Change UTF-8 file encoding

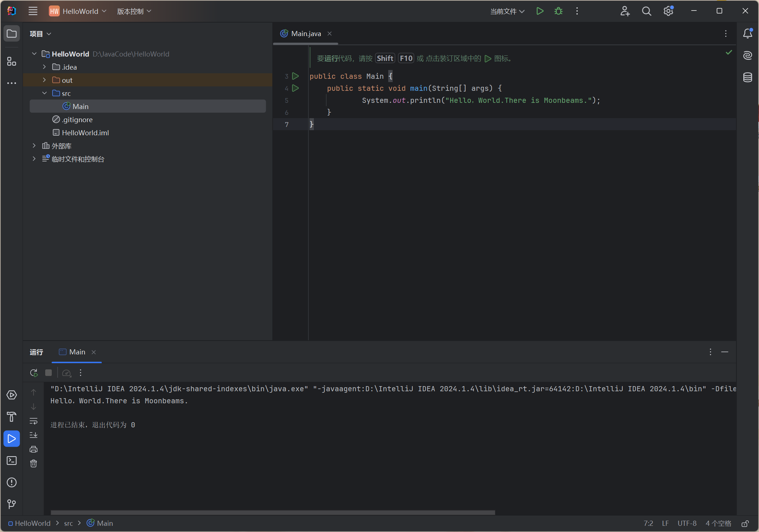tap(687, 523)
